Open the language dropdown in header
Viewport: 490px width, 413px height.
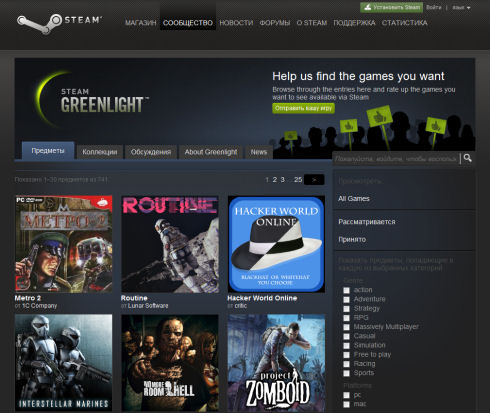point(461,8)
